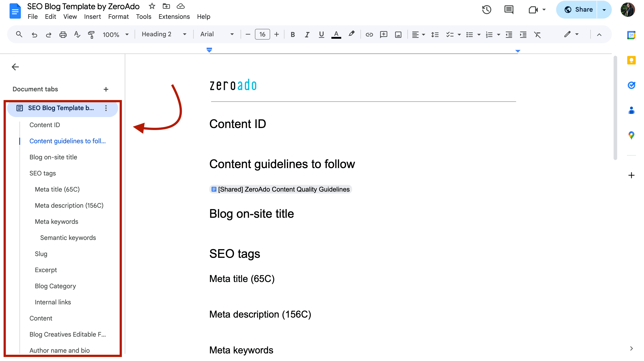Show all comments icon in header
The image size is (644, 361).
[509, 10]
